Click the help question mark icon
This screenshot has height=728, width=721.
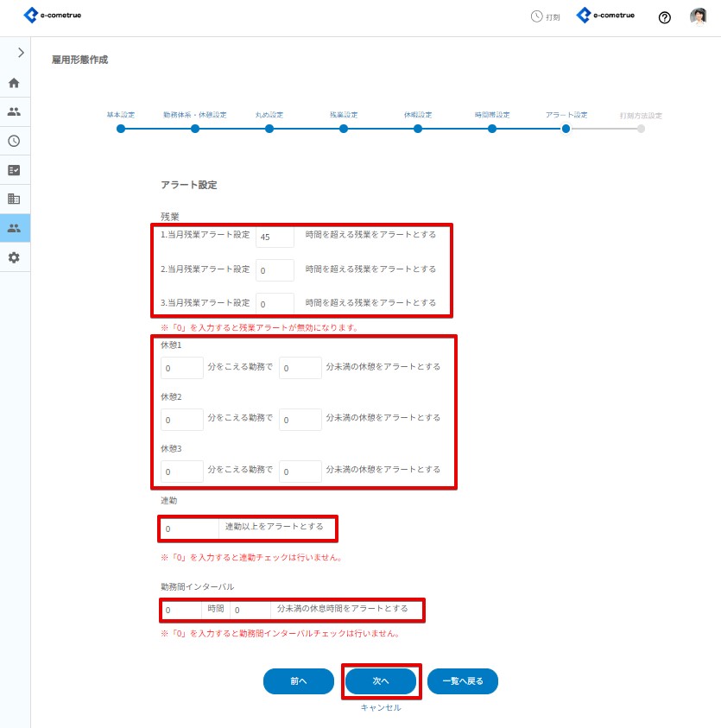coord(664,17)
